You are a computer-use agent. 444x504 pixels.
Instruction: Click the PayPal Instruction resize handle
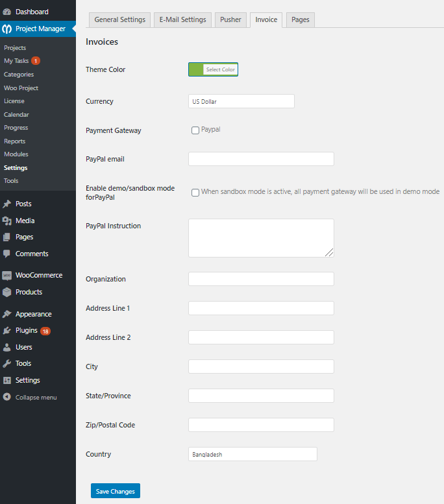click(329, 252)
